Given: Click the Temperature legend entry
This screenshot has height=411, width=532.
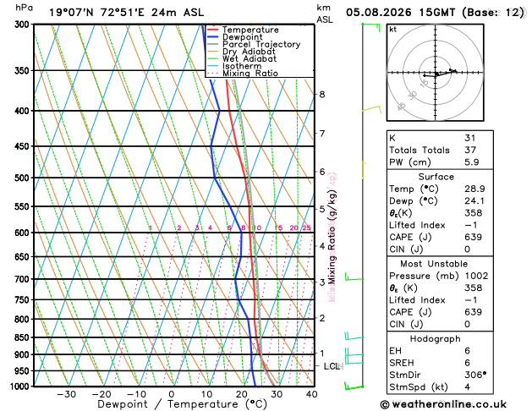Looking at the screenshot, I should point(243,30).
